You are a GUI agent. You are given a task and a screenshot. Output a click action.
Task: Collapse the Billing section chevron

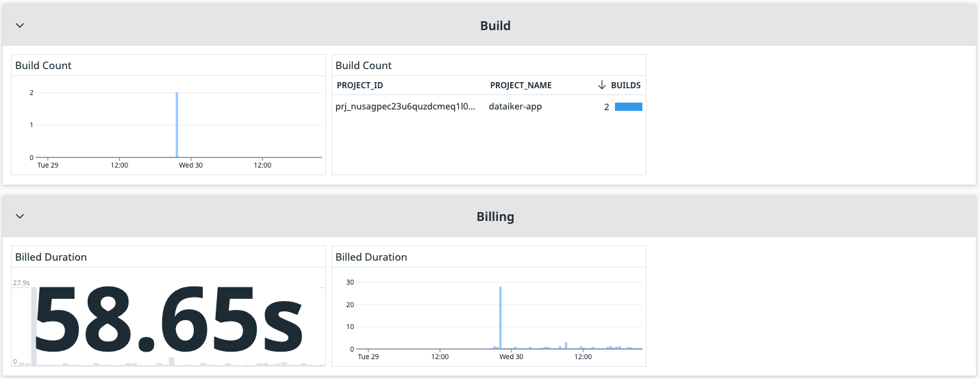[x=20, y=216]
